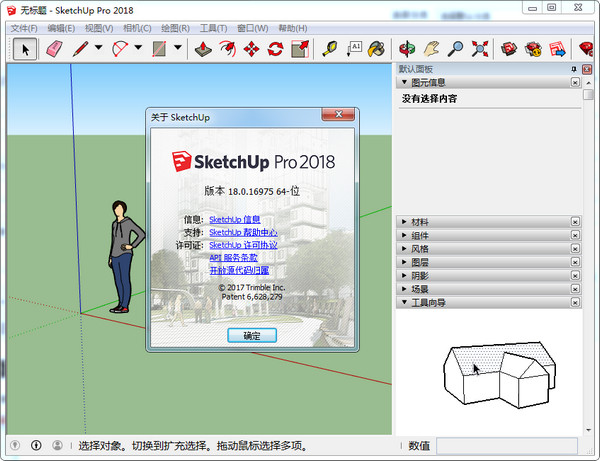
Task: Open the shape tool dropdown arrow
Action: (x=177, y=48)
